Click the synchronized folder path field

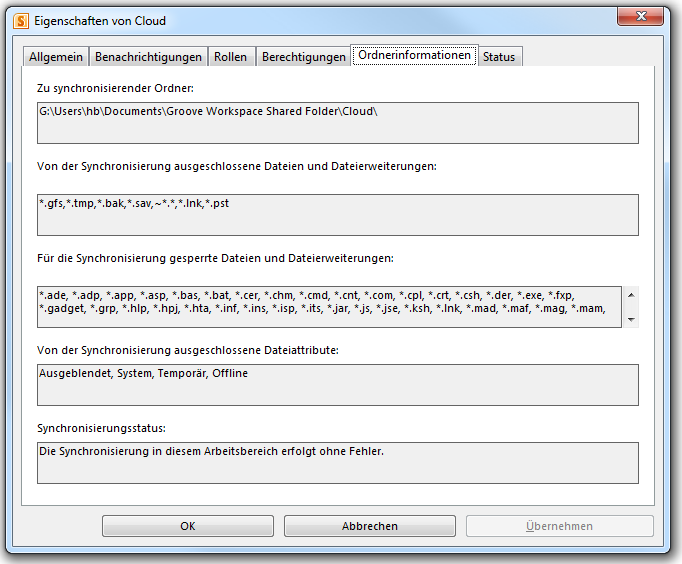tap(337, 122)
